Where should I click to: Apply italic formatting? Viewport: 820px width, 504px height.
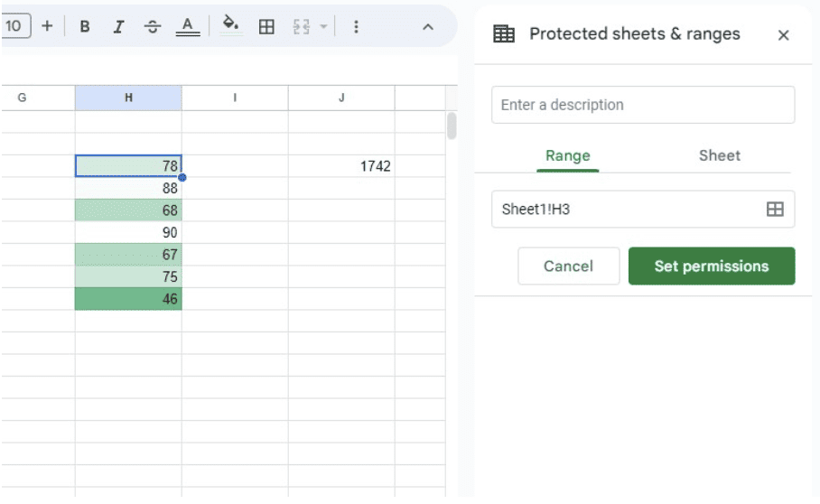click(x=118, y=27)
